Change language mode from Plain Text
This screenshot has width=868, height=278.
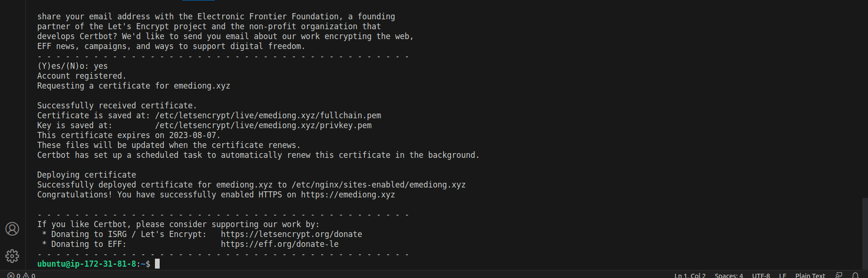(x=810, y=276)
